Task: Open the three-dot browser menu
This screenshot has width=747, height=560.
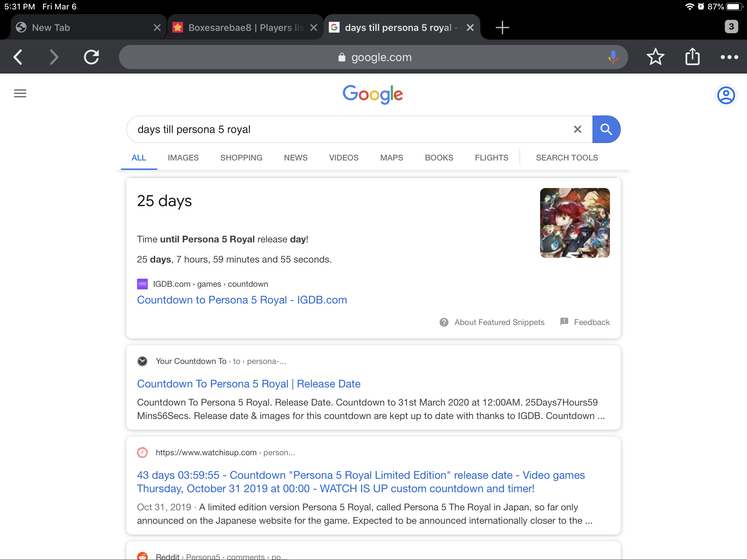Action: pos(729,57)
